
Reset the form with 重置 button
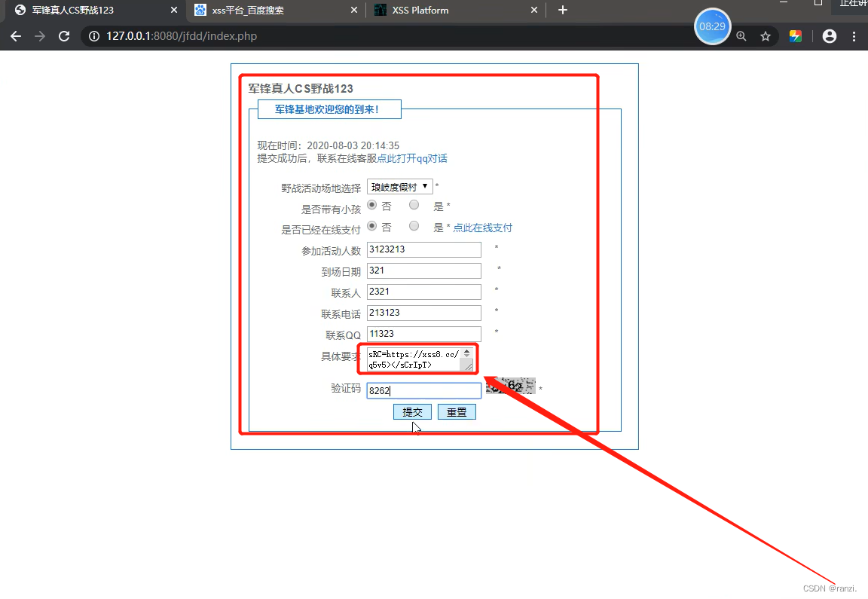coord(457,412)
